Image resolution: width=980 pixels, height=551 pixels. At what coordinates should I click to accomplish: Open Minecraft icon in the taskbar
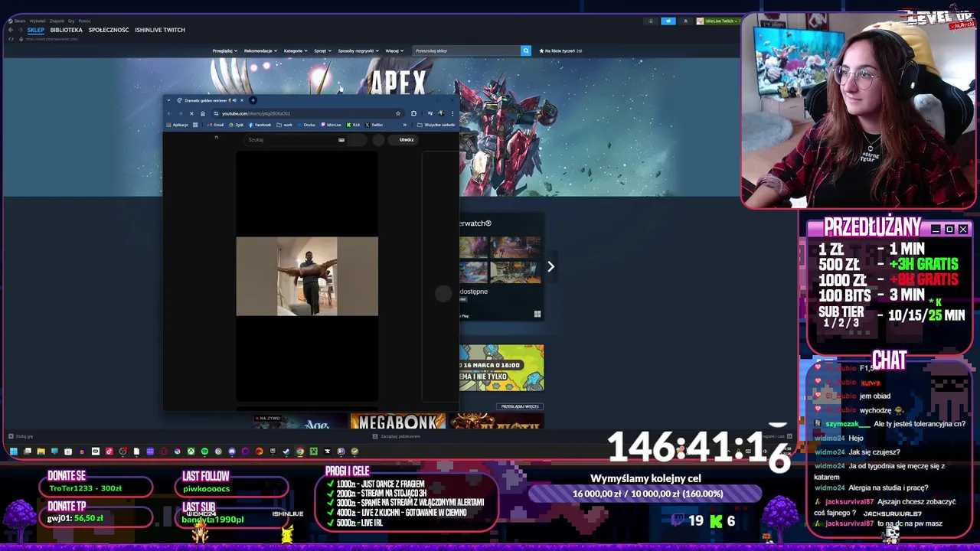pos(314,452)
